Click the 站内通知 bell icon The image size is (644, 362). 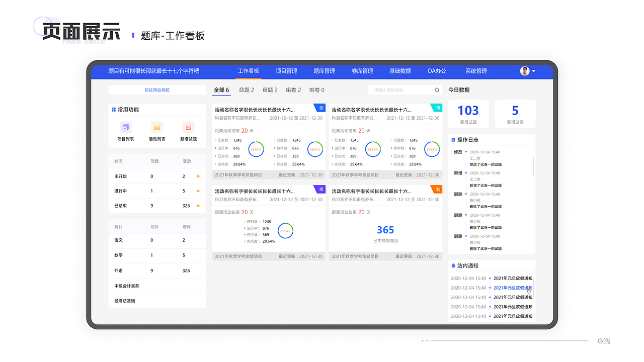[x=453, y=265]
